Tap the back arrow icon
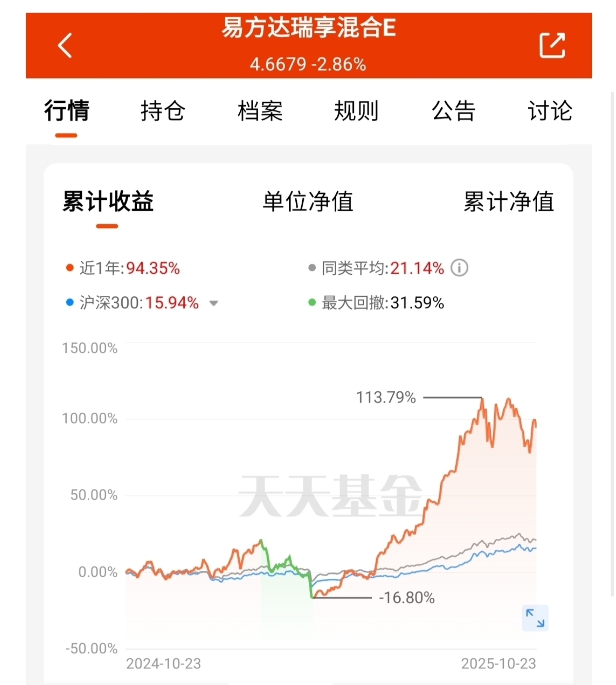The width and height of the screenshot is (616, 685). point(65,45)
